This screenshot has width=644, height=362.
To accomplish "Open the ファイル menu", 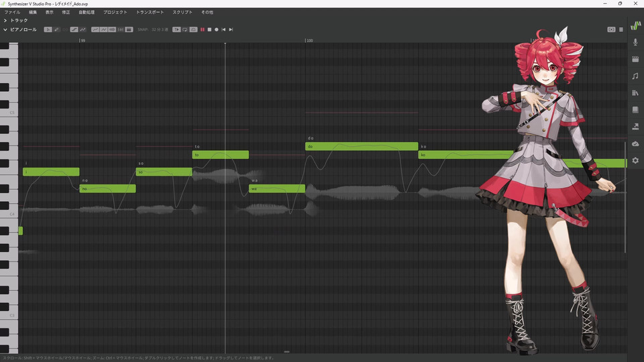I will (12, 12).
